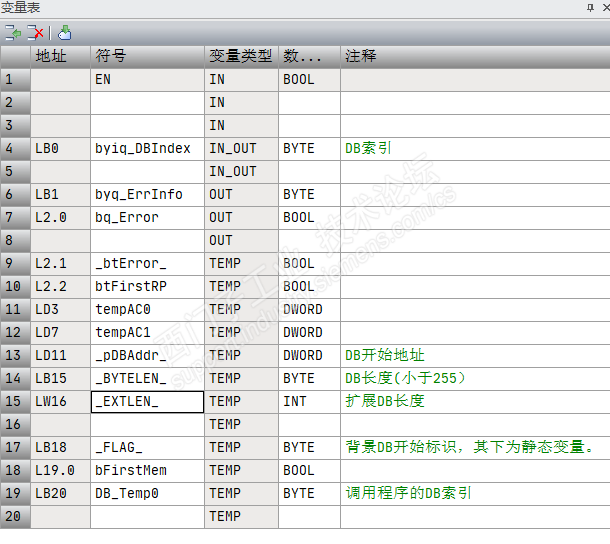Click the LD7 address cell
Image resolution: width=610 pixels, height=544 pixels.
tap(60, 333)
